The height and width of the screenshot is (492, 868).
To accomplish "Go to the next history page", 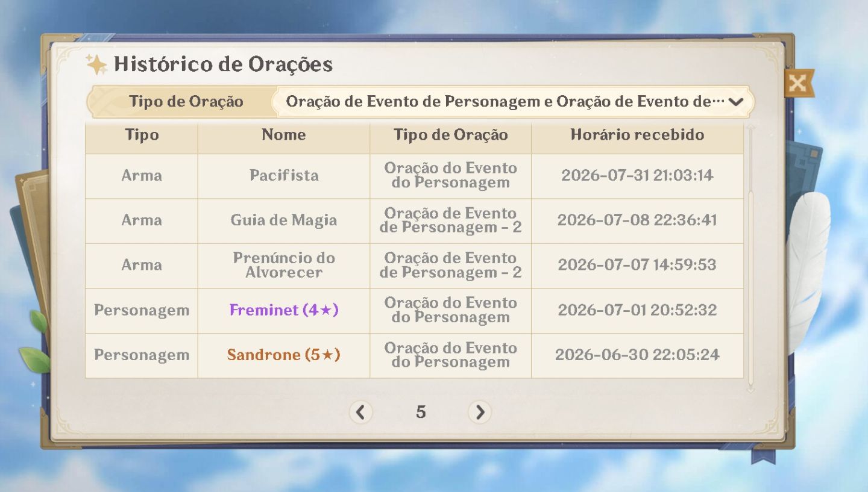I will [480, 412].
